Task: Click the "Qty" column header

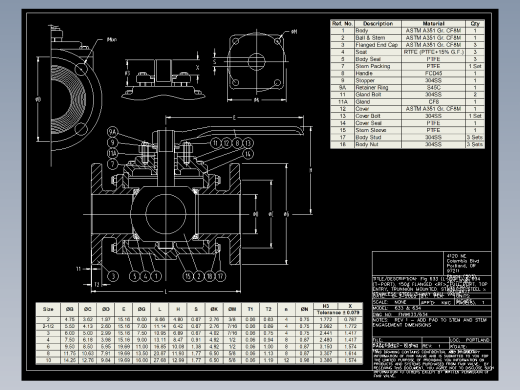Action: point(475,24)
